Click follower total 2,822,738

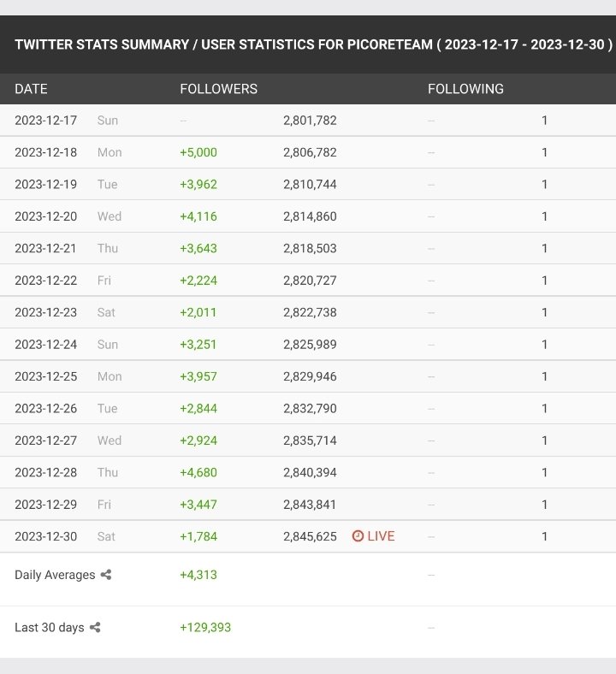(x=310, y=312)
